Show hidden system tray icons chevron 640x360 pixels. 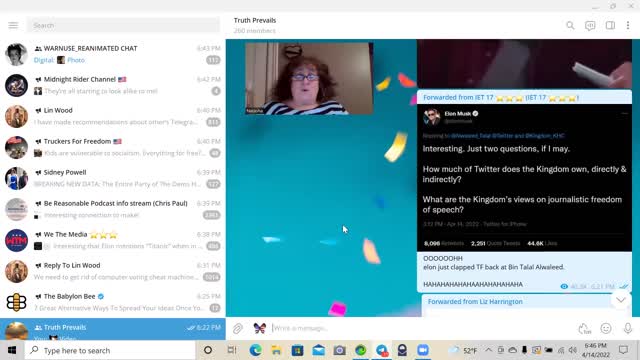(489, 350)
